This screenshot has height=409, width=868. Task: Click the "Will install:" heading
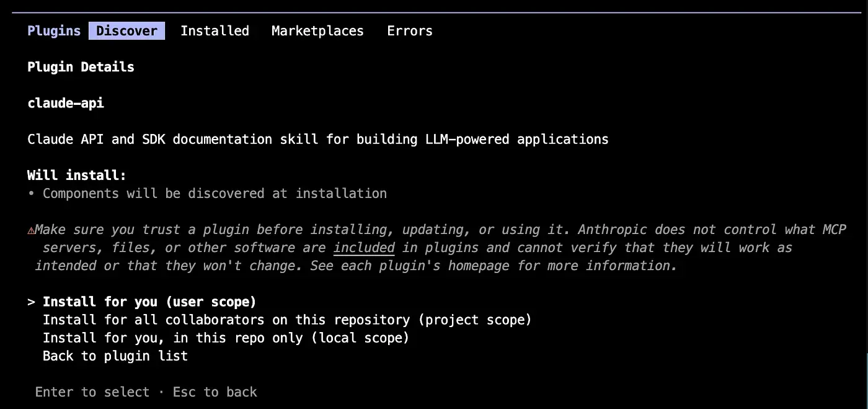click(77, 176)
